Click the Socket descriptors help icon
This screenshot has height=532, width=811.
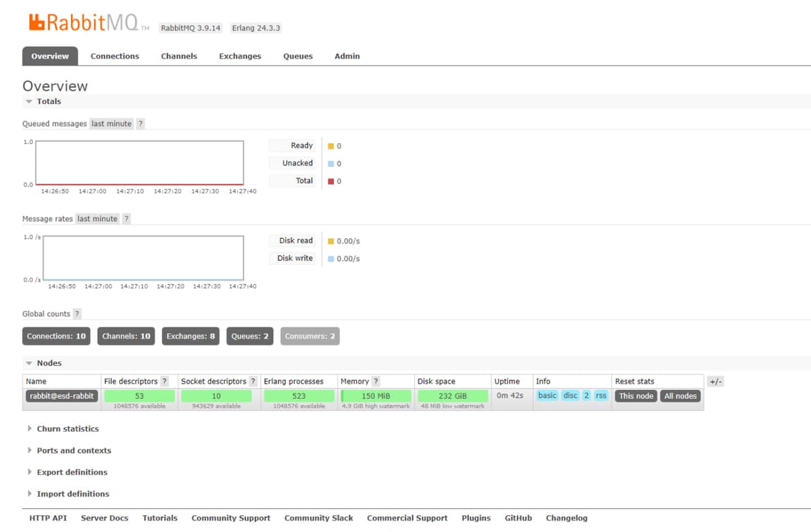point(253,381)
